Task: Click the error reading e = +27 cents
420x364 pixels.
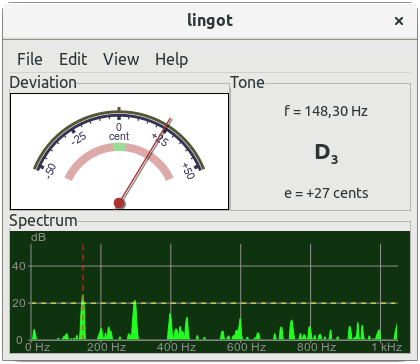Action: tap(326, 193)
